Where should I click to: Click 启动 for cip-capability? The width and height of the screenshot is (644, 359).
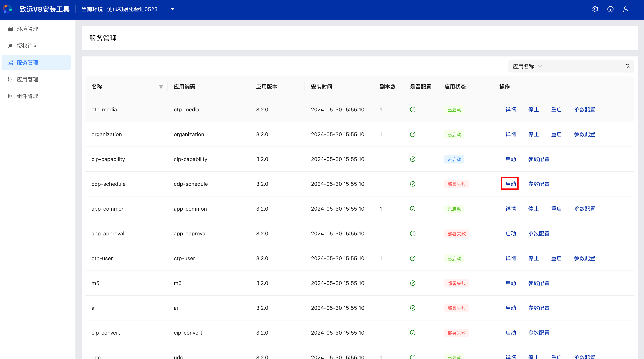coord(511,159)
